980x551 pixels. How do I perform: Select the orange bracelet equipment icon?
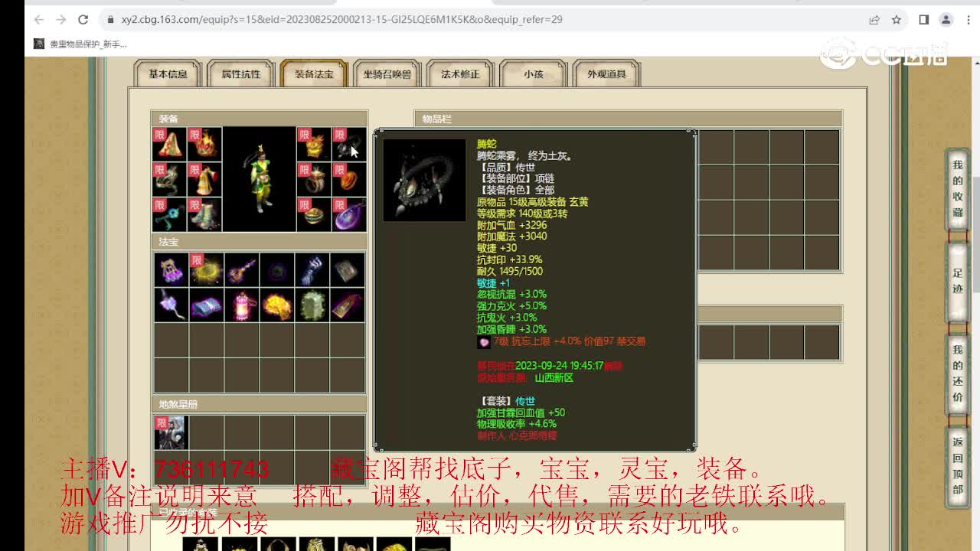click(349, 179)
